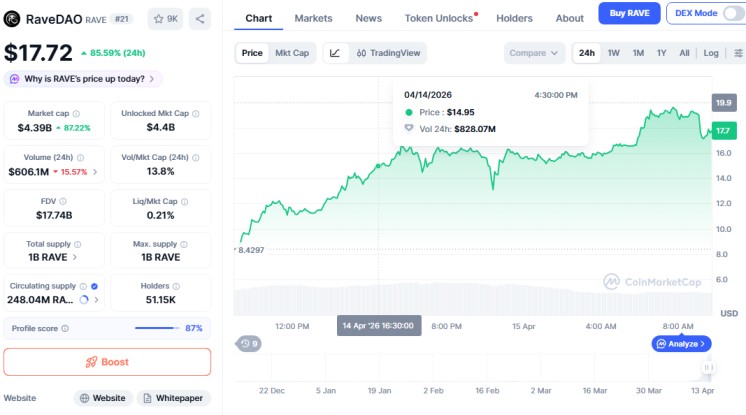Viewport: 746px width, 415px height.
Task: Open the Website link button
Action: 103,398
